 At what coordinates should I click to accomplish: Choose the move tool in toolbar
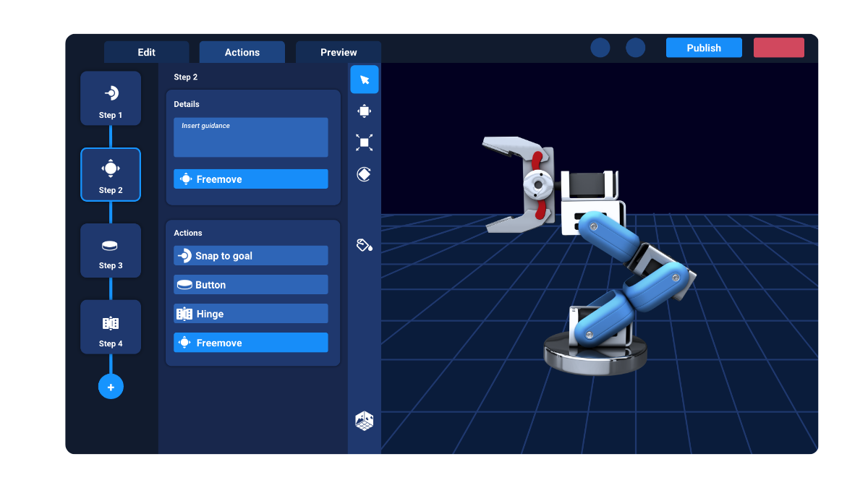[x=365, y=111]
